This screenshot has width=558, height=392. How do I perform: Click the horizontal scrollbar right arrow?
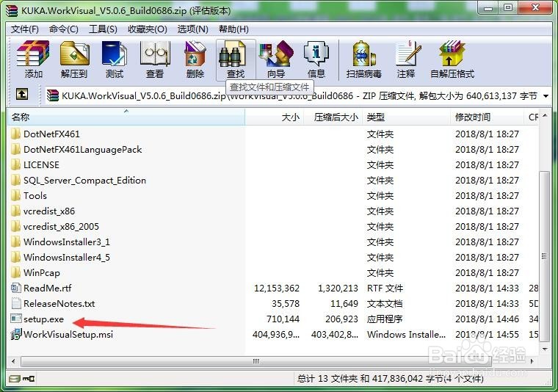pyautogui.click(x=532, y=361)
